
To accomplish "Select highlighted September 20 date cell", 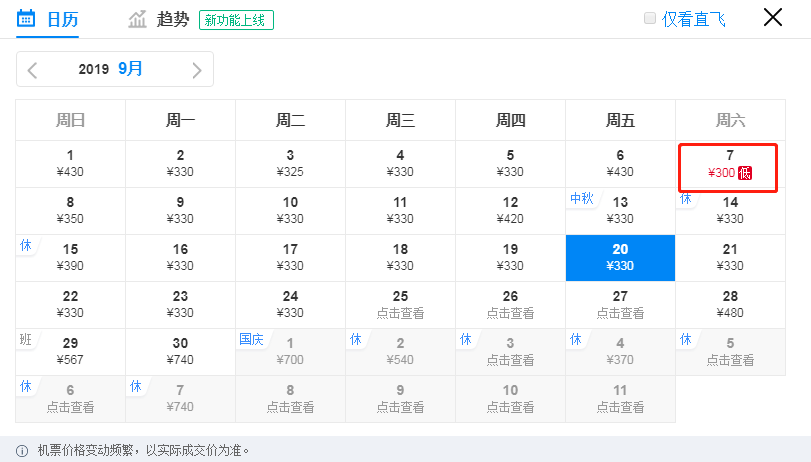I will 620,258.
